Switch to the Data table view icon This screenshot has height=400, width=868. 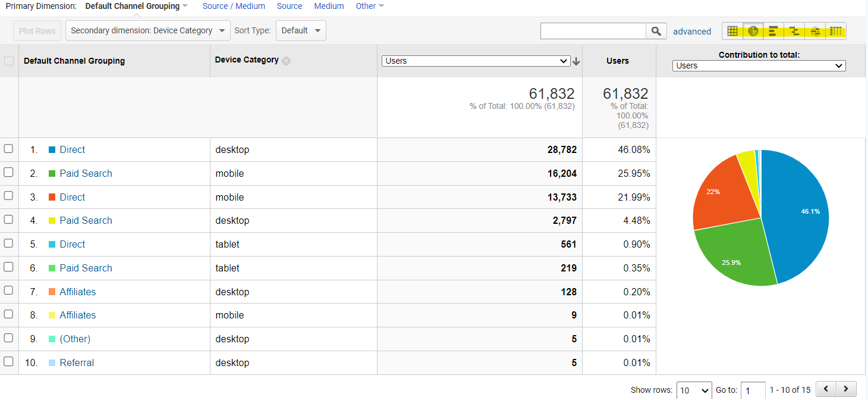click(732, 31)
